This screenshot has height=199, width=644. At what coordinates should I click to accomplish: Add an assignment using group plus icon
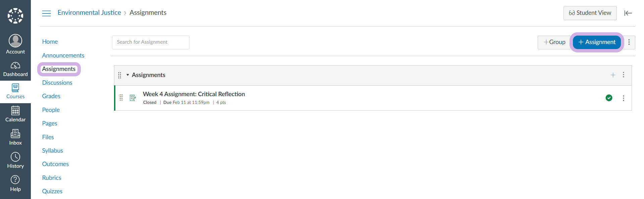613,75
